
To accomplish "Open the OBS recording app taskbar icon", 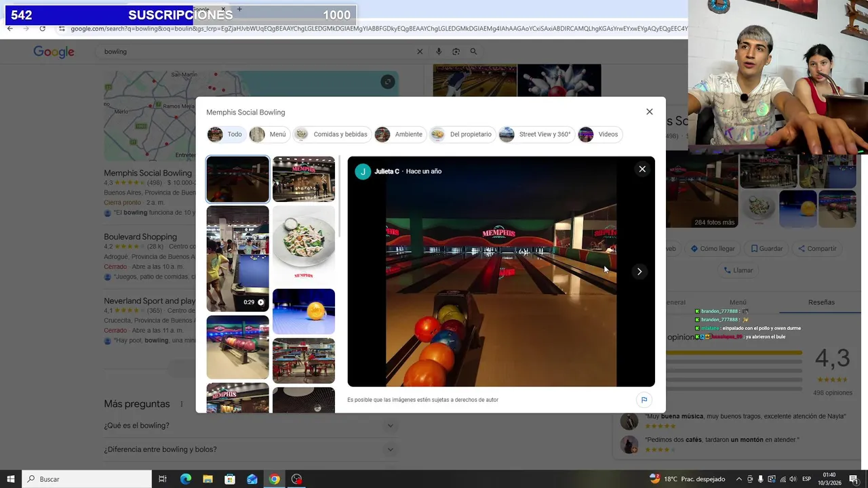I will click(296, 479).
